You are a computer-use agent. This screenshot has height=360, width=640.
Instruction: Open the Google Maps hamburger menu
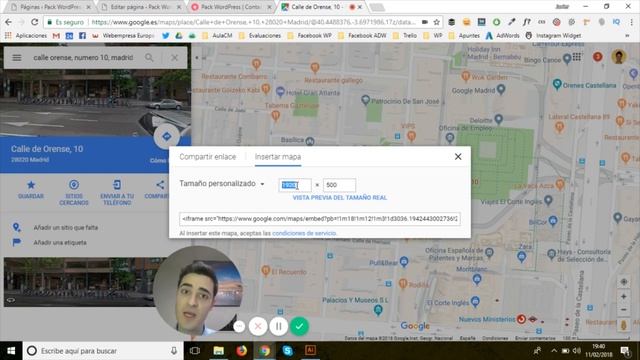(17, 58)
